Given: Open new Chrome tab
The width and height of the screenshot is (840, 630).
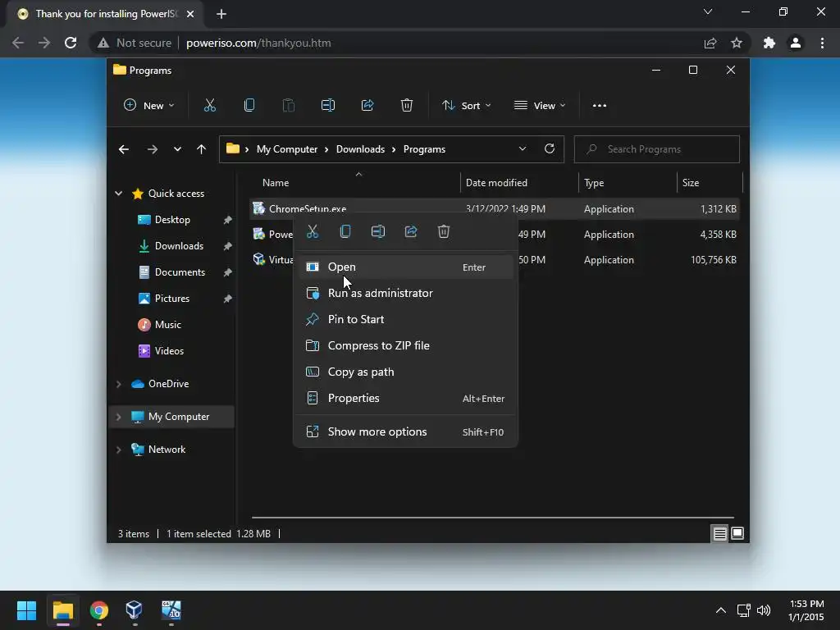Looking at the screenshot, I should tap(221, 14).
